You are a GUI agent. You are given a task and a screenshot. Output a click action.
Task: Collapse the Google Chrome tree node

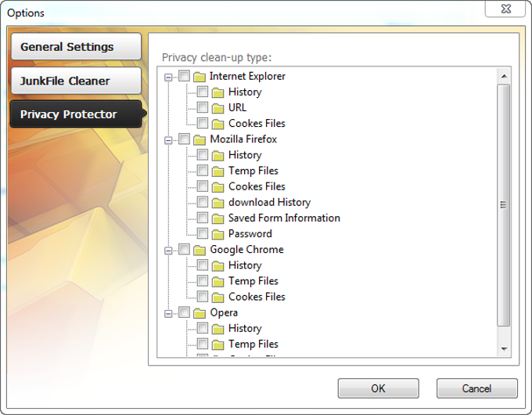click(168, 251)
